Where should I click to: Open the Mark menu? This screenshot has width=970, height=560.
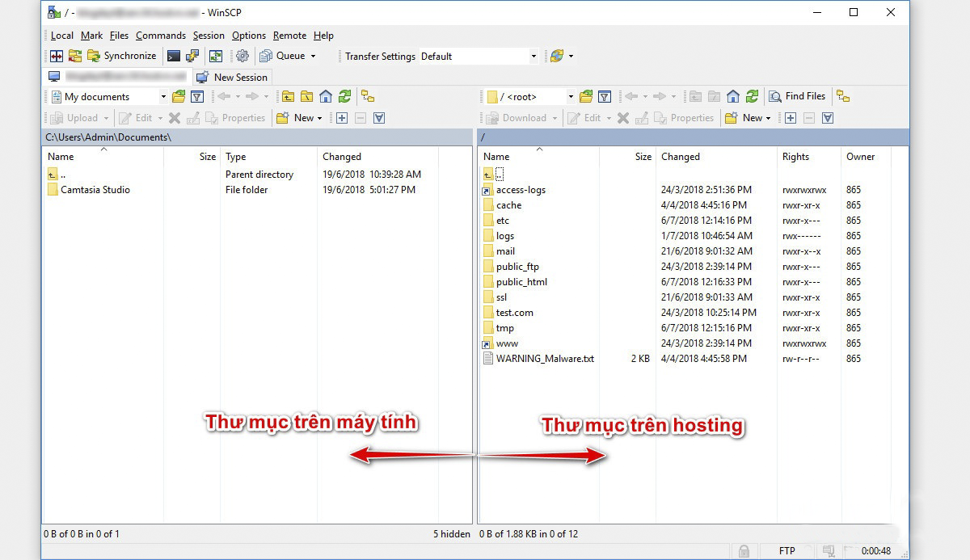(91, 36)
